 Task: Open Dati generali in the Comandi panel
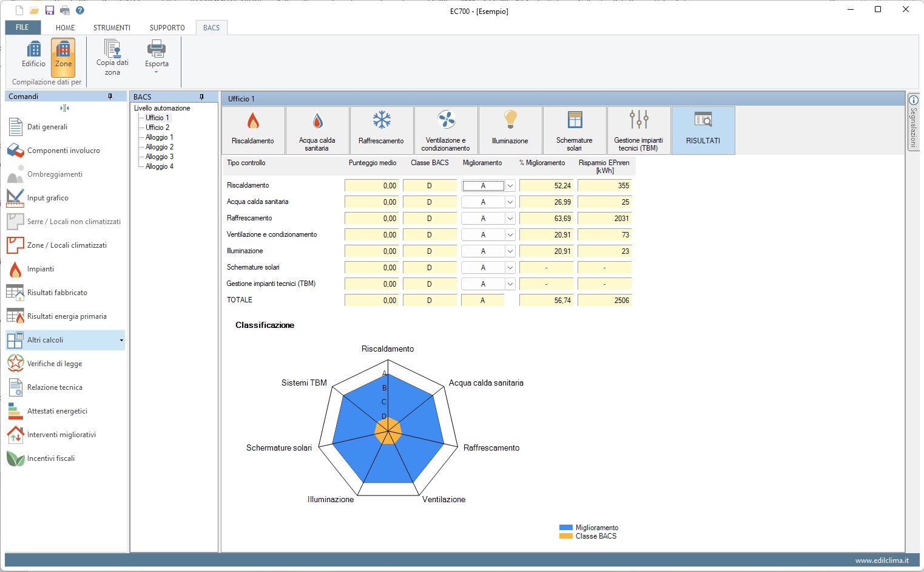[x=65, y=127]
